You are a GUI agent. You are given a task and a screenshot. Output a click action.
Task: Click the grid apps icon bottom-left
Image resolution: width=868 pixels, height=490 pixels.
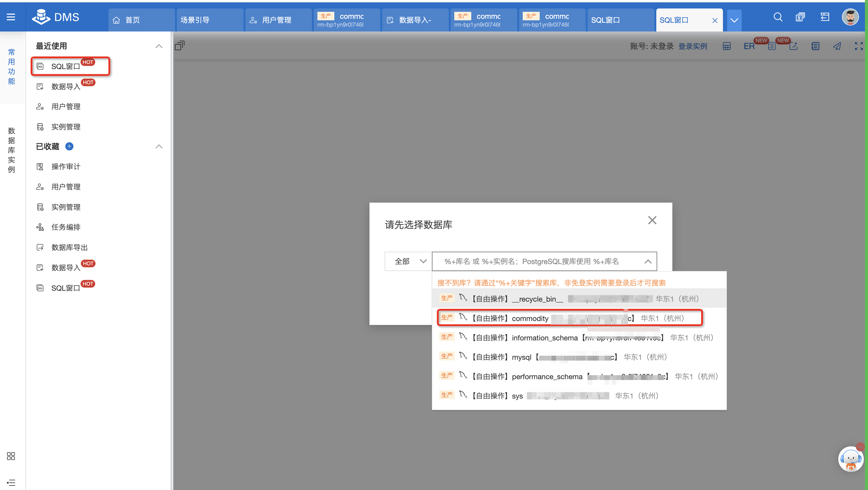11,456
